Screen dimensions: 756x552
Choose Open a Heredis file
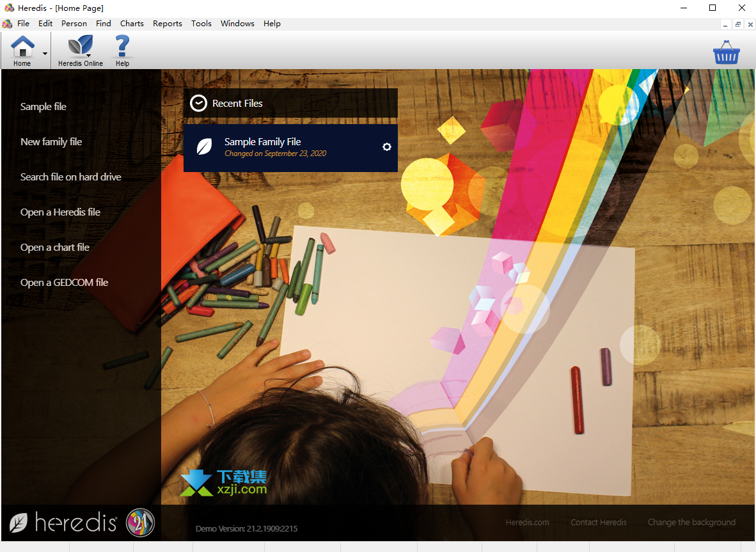coord(60,212)
